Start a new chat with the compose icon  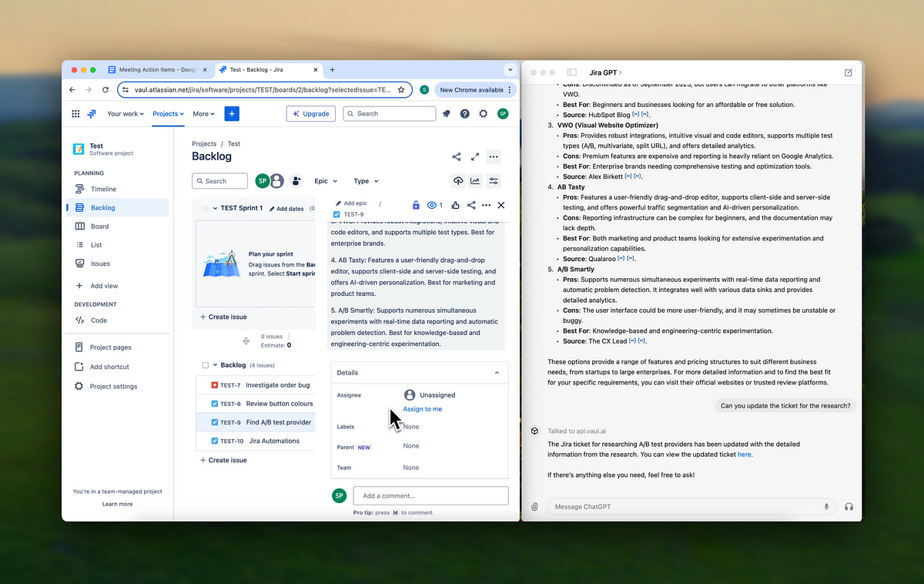pyautogui.click(x=848, y=72)
